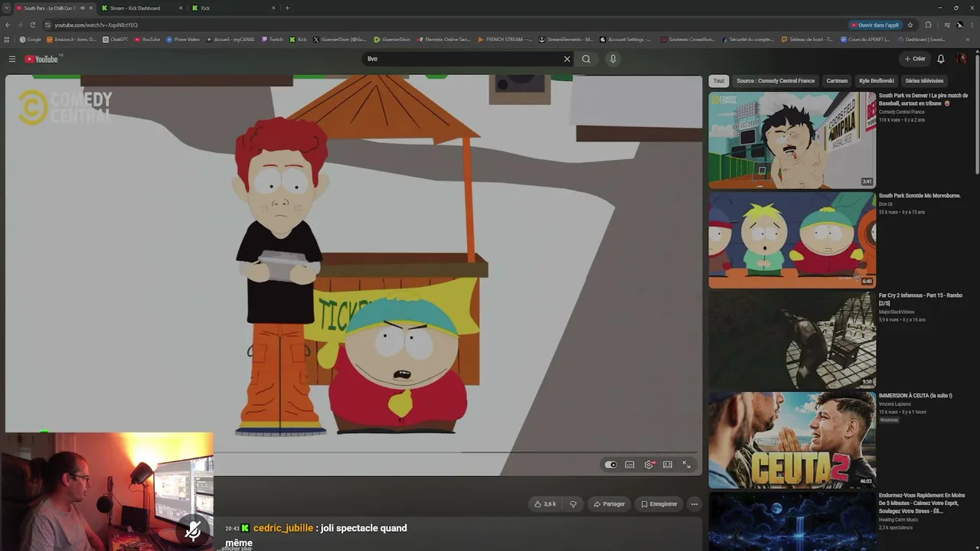
Task: Open South Park vs Denver baseball thumbnail
Action: [x=792, y=140]
